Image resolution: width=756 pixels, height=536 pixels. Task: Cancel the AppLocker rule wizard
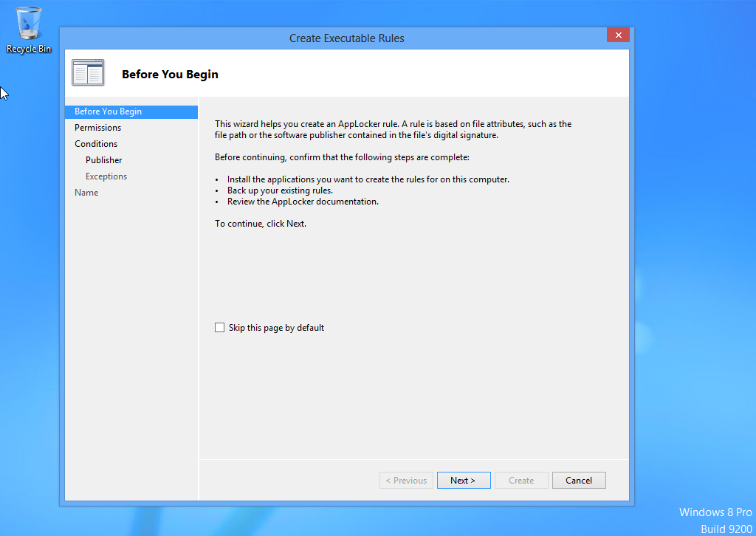tap(578, 481)
